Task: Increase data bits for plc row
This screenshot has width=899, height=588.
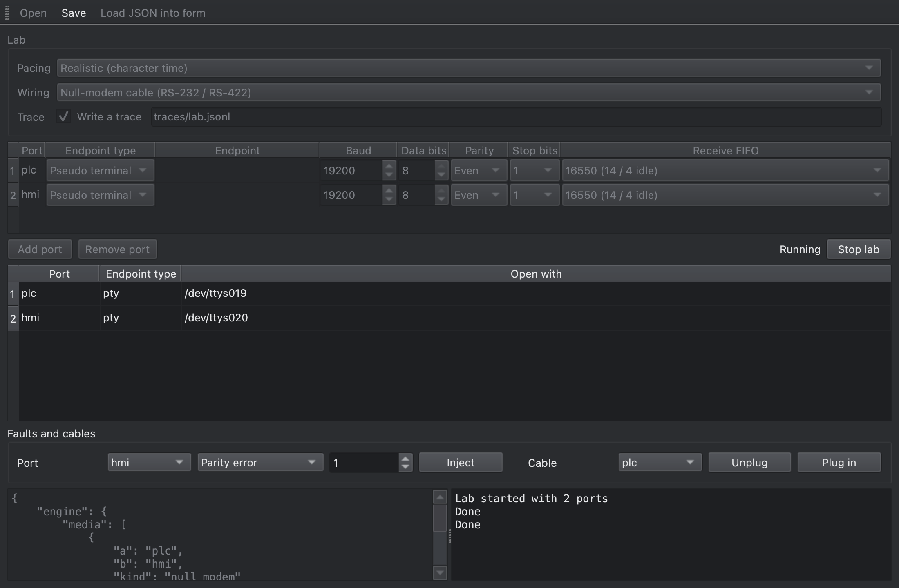Action: (441, 166)
